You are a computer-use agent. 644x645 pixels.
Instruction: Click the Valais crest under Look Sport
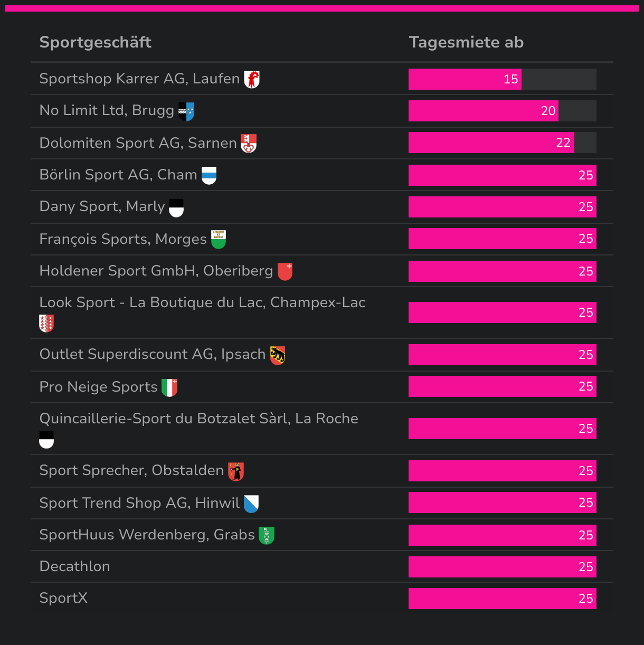coord(46,323)
